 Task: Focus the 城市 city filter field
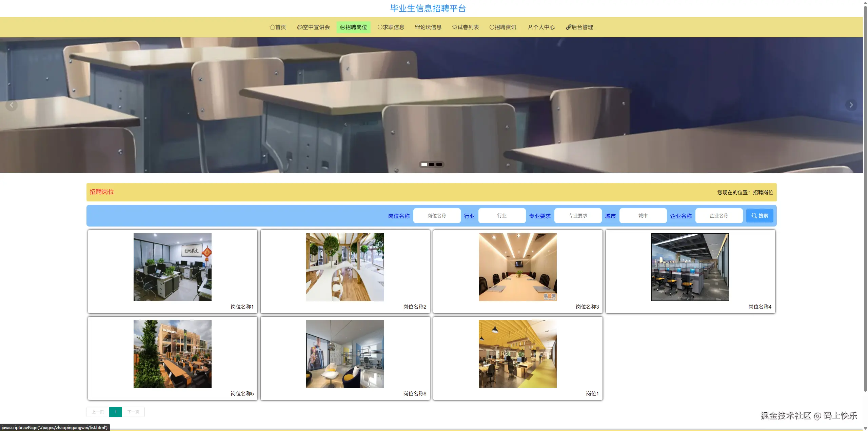[x=643, y=216]
